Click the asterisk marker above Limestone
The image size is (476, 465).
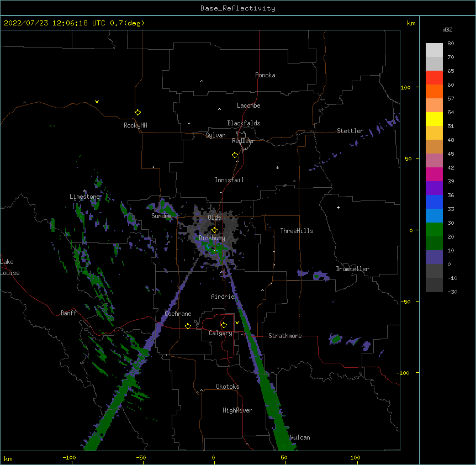85,191
